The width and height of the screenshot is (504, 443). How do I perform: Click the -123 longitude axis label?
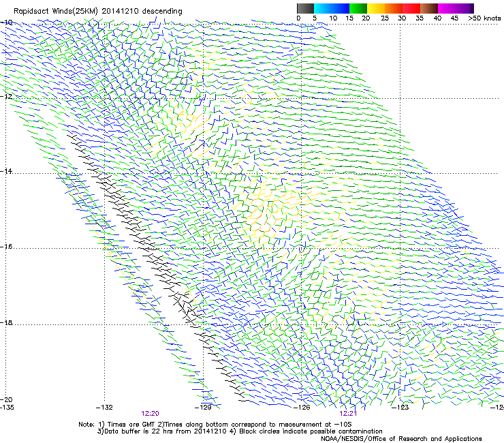(400, 408)
